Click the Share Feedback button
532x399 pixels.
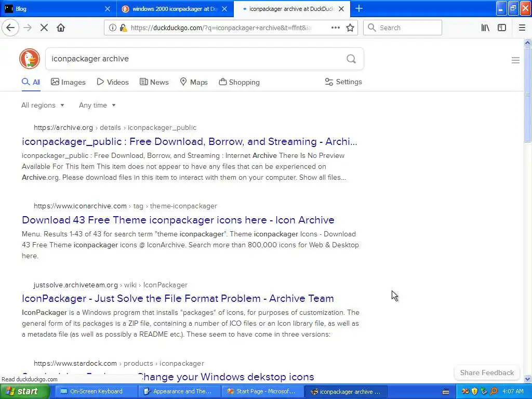tap(487, 373)
